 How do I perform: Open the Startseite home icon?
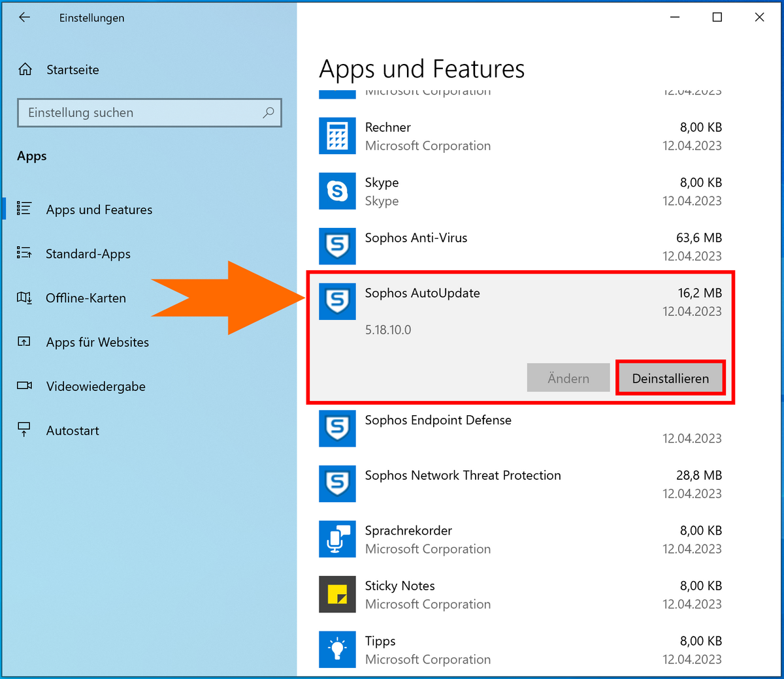click(x=25, y=69)
